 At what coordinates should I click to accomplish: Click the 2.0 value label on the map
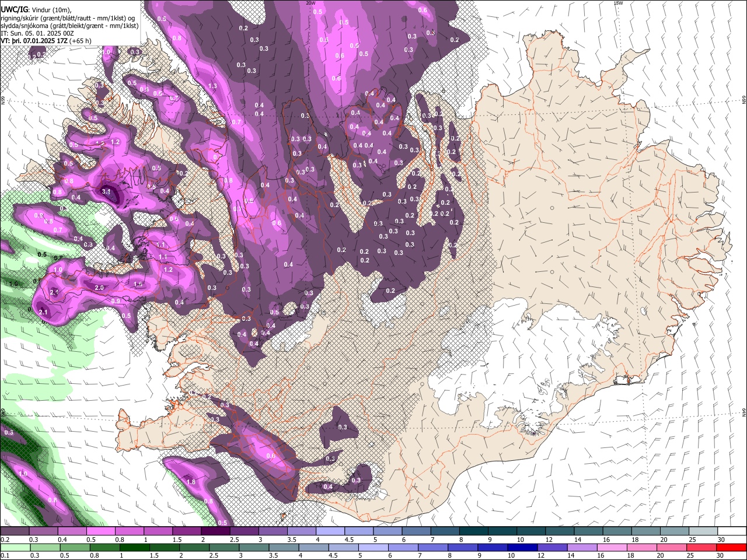(x=99, y=288)
